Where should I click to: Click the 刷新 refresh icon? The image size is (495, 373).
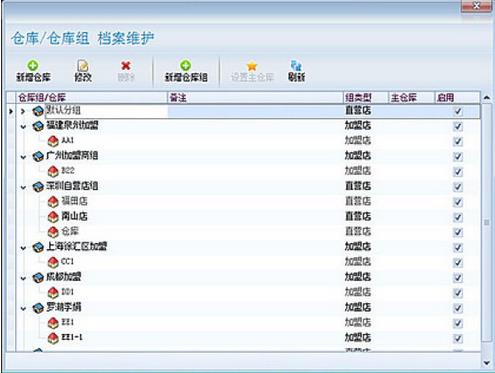coord(296,66)
